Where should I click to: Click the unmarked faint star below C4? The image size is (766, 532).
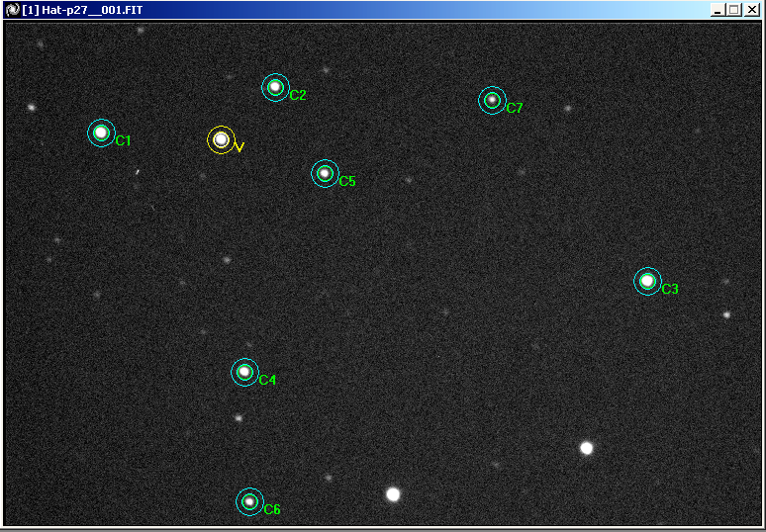tap(239, 418)
